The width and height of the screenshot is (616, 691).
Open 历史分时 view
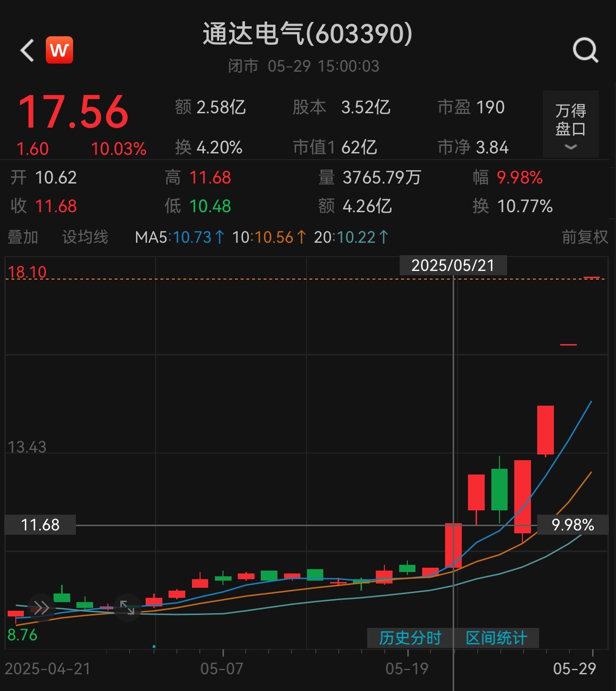[x=410, y=638]
